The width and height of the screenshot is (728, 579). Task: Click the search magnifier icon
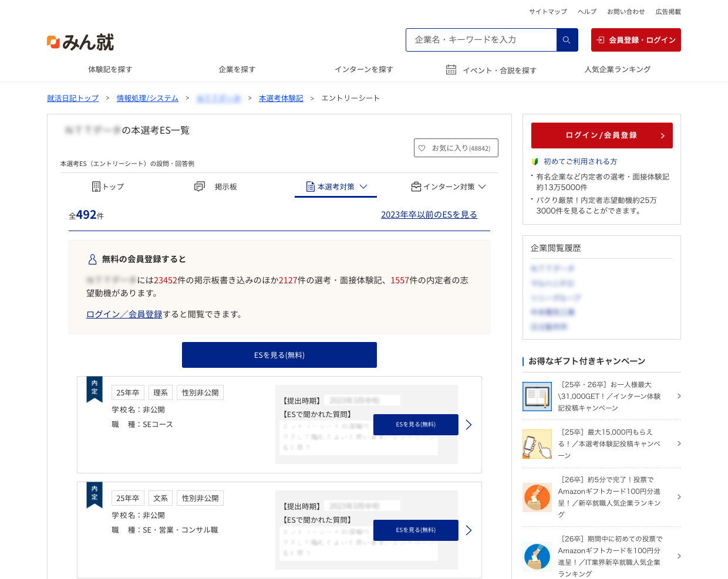[566, 40]
